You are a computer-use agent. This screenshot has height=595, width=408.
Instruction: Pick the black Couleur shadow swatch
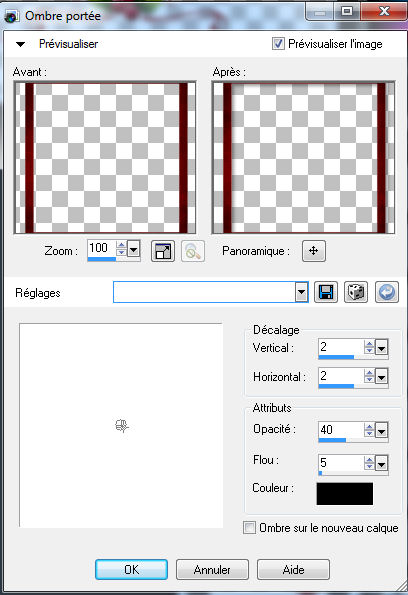(345, 493)
